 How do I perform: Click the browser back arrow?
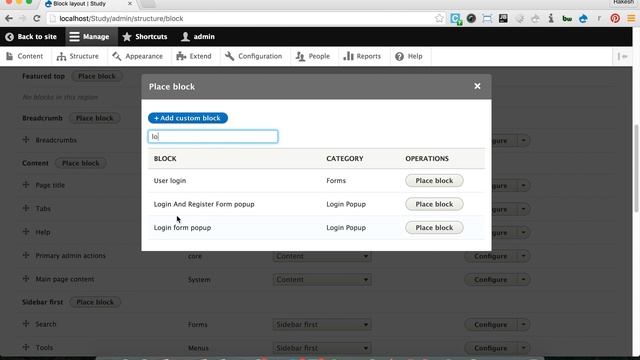(x=9, y=18)
